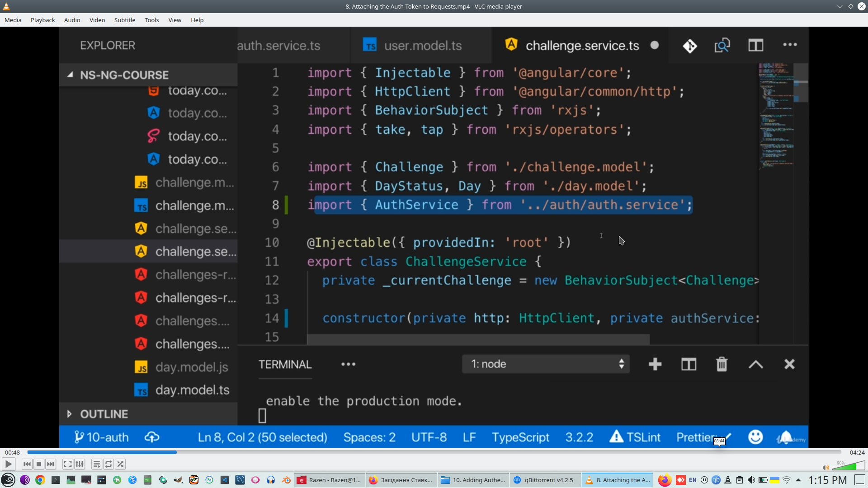The height and width of the screenshot is (488, 868).
Task: Click the remaining time label 04:24
Action: (x=857, y=452)
